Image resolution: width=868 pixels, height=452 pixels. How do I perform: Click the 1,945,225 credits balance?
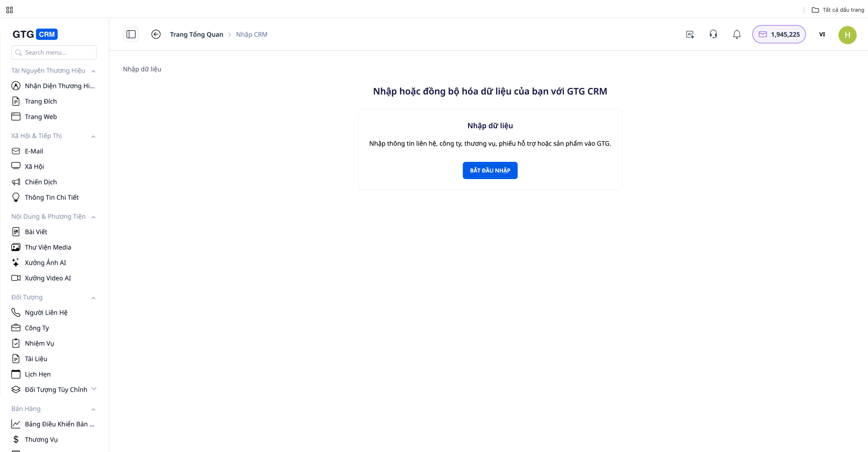click(x=779, y=34)
